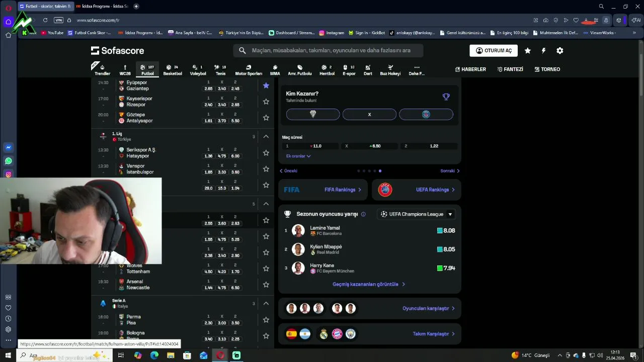Open FIFA Rankings link
The height and width of the screenshot is (362, 644).
pyautogui.click(x=343, y=190)
